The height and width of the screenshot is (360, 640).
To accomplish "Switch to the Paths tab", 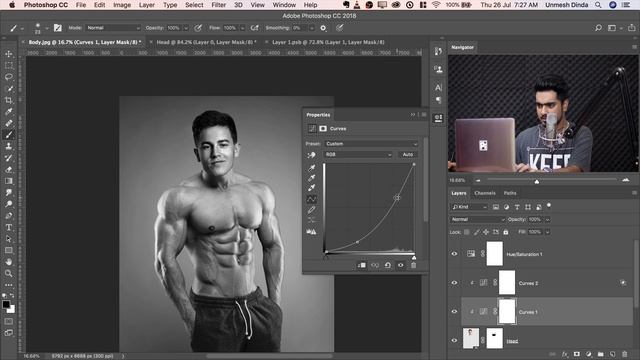I will point(510,193).
